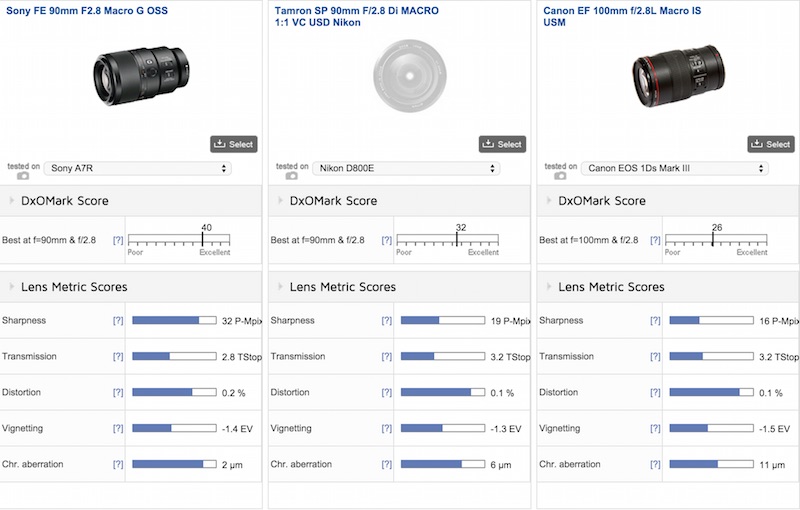Open the Nikon D800E camera dropdown
The width and height of the screenshot is (800, 510).
pyautogui.click(x=407, y=169)
